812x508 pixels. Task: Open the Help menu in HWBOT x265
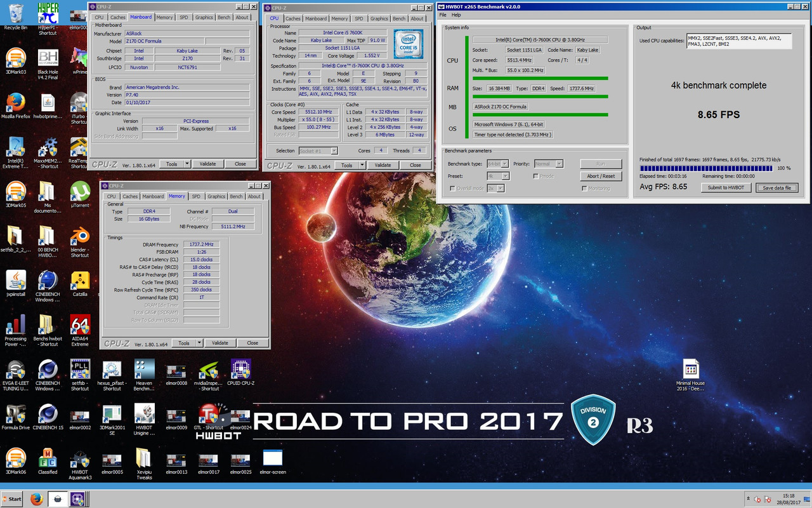456,15
